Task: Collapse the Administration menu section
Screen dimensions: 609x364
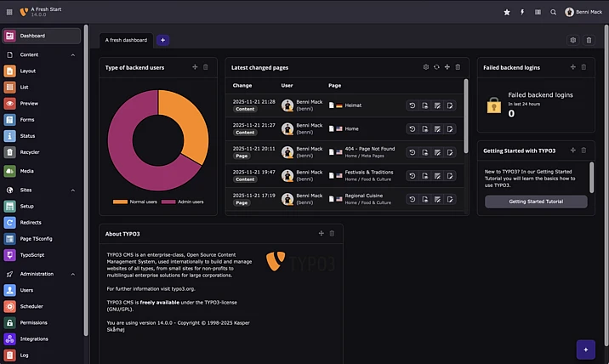Action: click(x=73, y=274)
